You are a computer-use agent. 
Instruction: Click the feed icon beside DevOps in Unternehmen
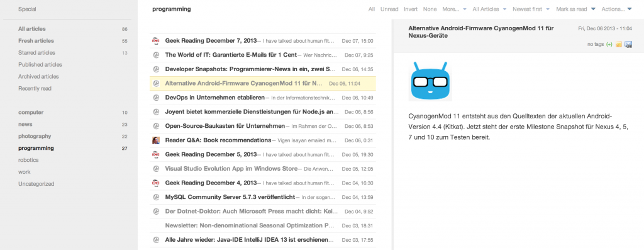click(156, 98)
